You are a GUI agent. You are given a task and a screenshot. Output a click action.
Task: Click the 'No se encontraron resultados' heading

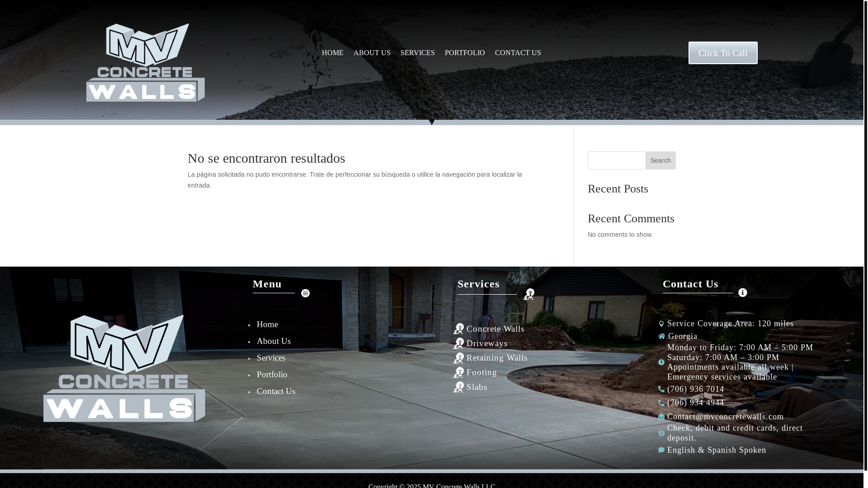266,158
